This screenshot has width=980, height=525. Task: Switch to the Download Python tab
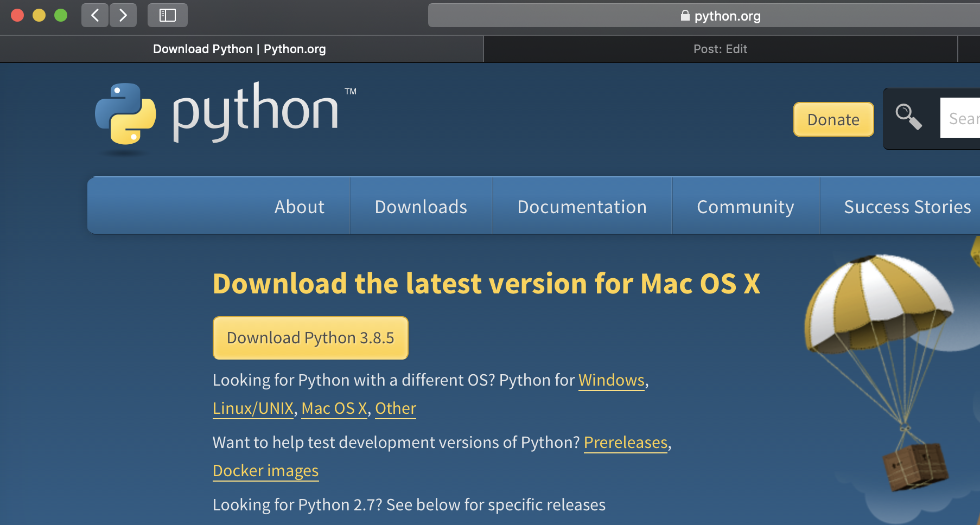[240, 49]
